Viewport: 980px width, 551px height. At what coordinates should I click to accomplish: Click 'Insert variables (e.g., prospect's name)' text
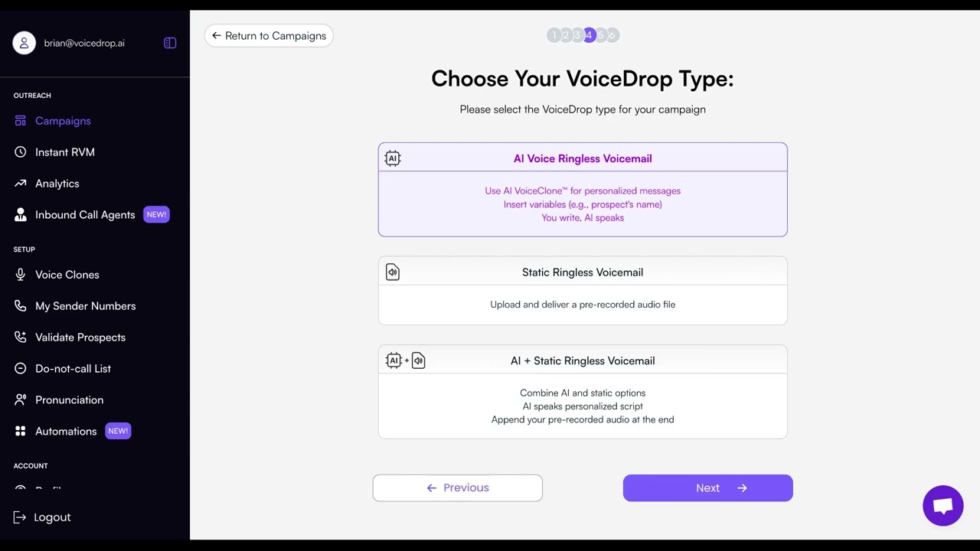[583, 204]
